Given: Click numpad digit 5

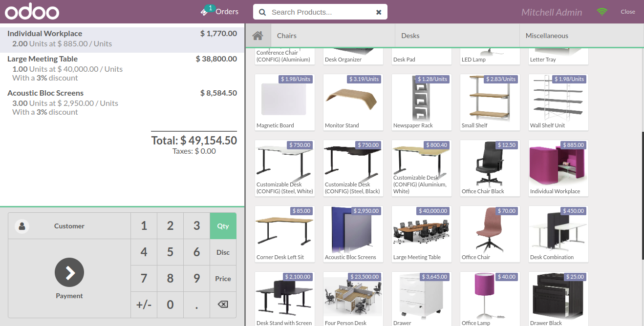Looking at the screenshot, I should coord(170,252).
